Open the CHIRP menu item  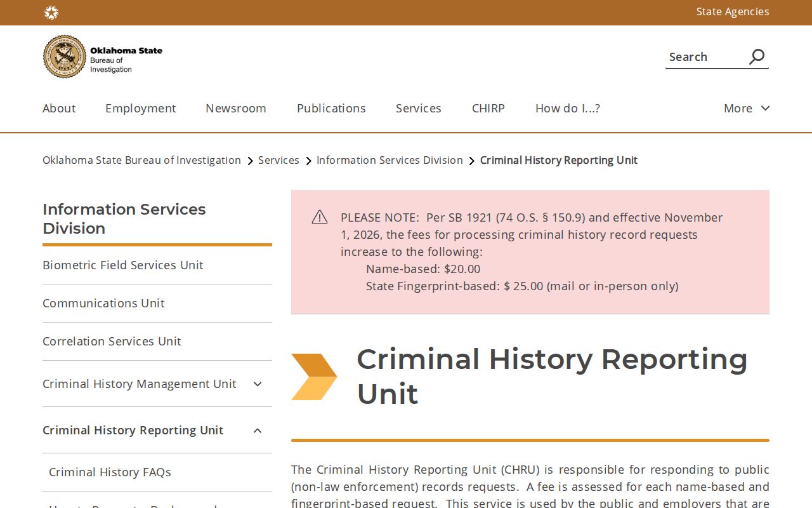click(488, 108)
